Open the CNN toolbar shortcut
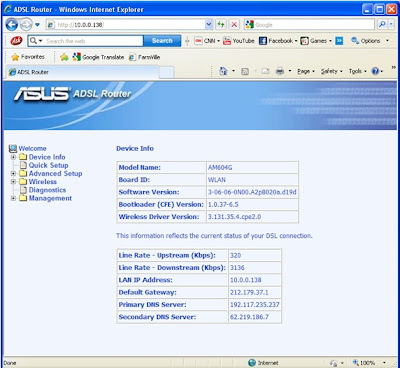This screenshot has width=400, height=368. coord(207,41)
